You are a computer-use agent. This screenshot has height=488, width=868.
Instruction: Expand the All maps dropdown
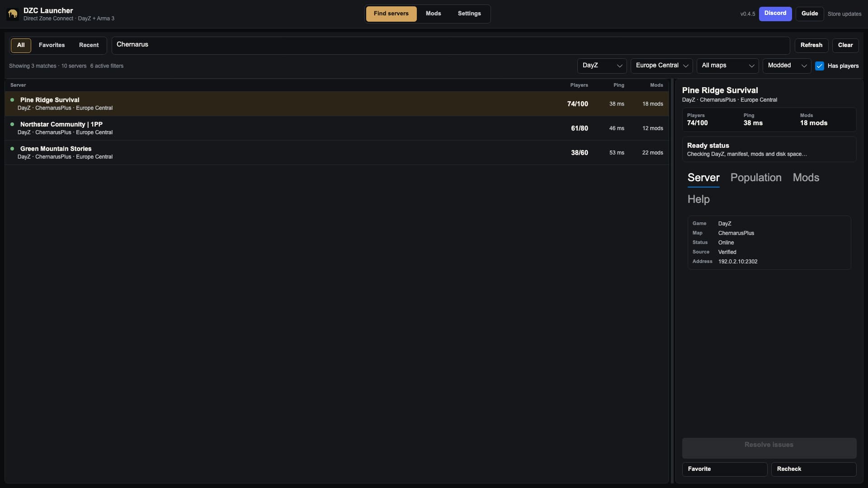point(727,66)
